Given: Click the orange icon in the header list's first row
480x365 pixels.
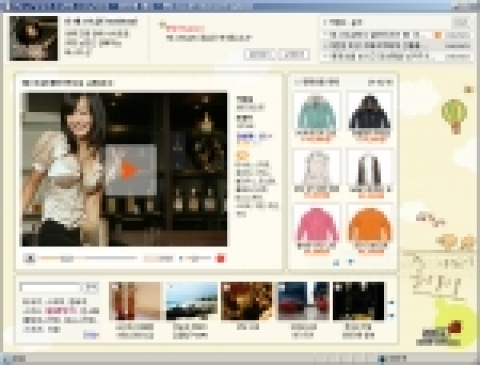Looking at the screenshot, I should pyautogui.click(x=438, y=35).
